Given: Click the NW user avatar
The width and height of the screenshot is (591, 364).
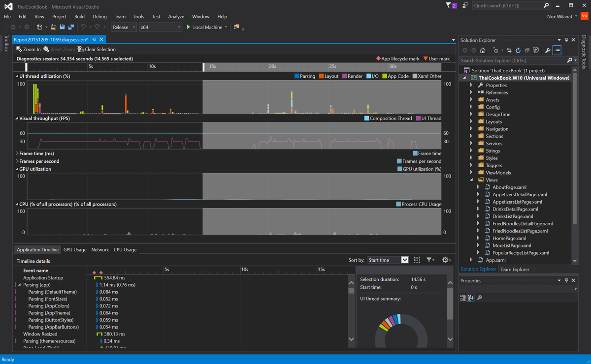Looking at the screenshot, I should point(584,16).
